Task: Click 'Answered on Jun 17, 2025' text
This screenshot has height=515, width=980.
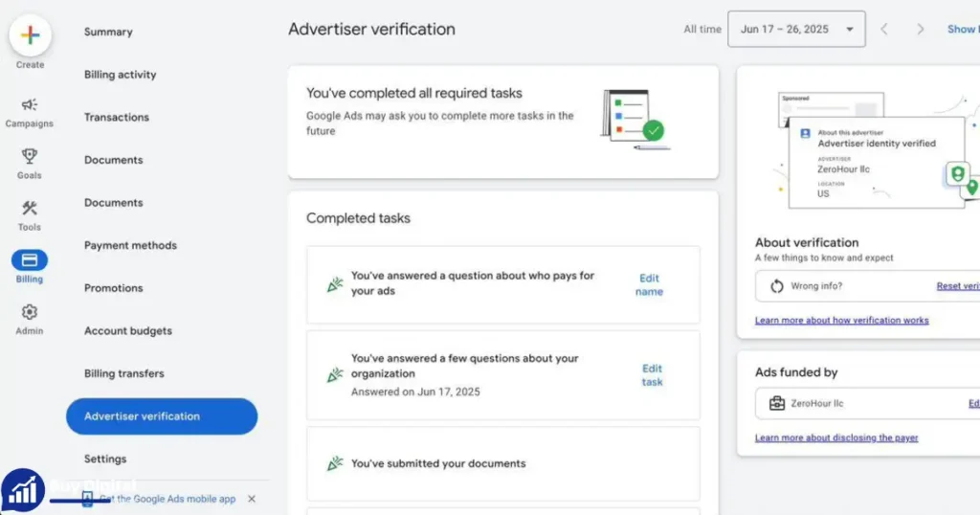Action: point(415,392)
